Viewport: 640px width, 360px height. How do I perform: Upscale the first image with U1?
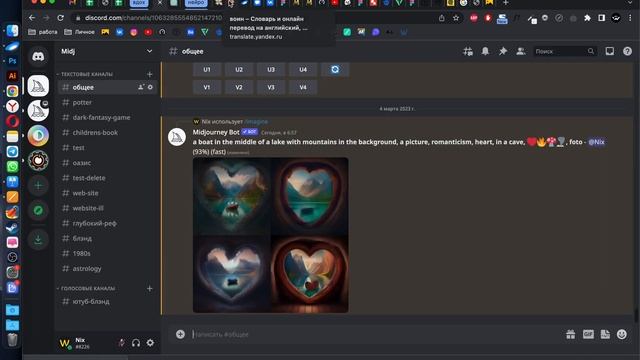point(207,70)
